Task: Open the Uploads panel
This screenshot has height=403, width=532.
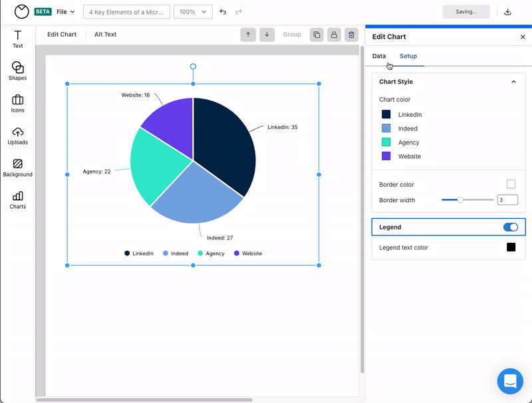Action: click(x=17, y=136)
